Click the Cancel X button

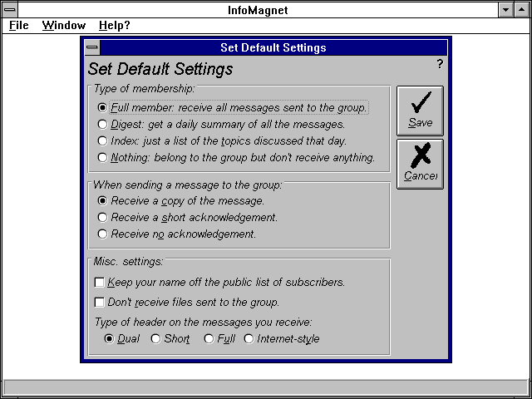tap(420, 164)
